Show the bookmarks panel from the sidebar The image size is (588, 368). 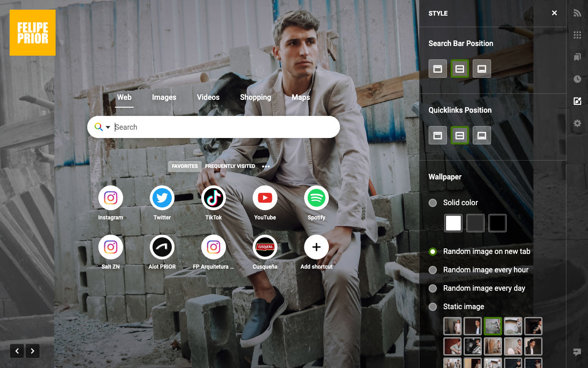tap(577, 57)
